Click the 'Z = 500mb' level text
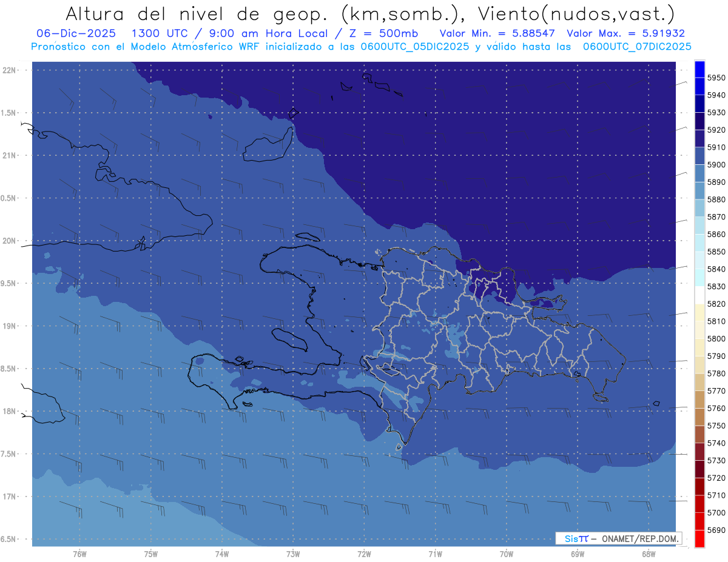The image size is (728, 562). [383, 33]
